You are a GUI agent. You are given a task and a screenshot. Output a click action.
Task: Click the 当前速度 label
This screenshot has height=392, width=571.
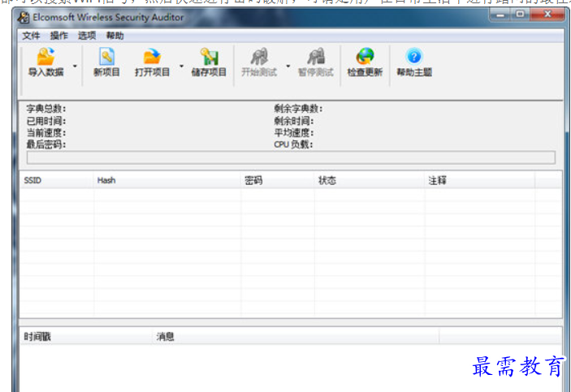(x=45, y=132)
